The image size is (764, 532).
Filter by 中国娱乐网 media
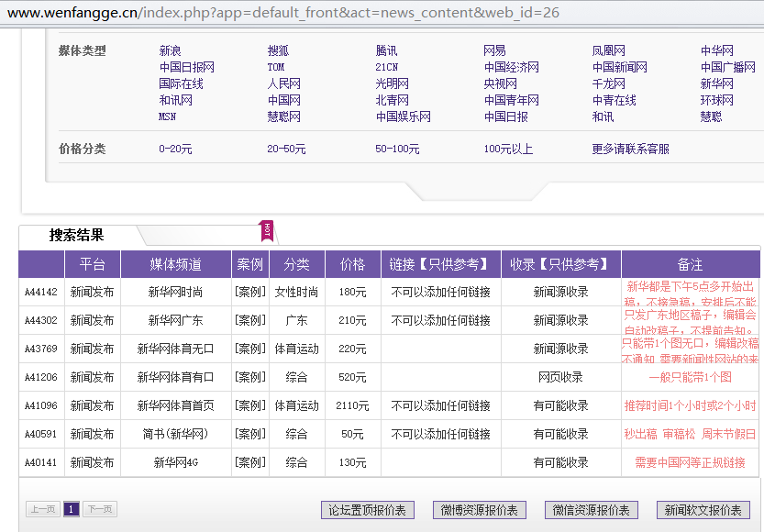pyautogui.click(x=403, y=117)
